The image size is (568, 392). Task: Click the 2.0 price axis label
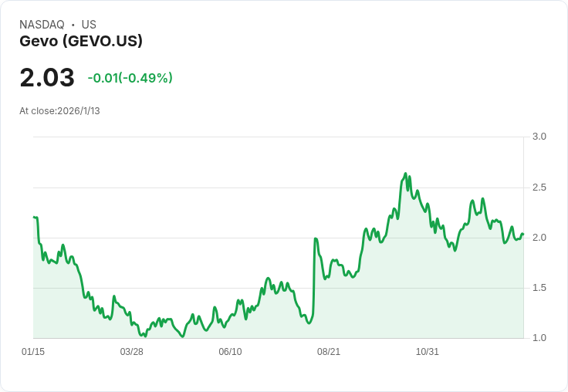click(x=539, y=238)
